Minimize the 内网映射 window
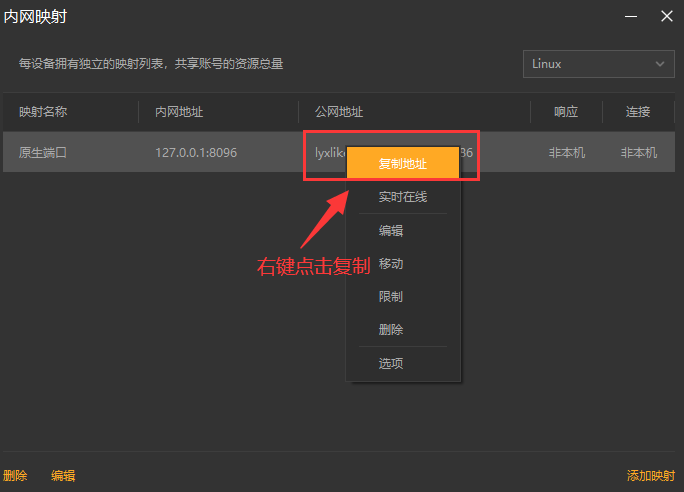The width and height of the screenshot is (684, 492). 631,17
